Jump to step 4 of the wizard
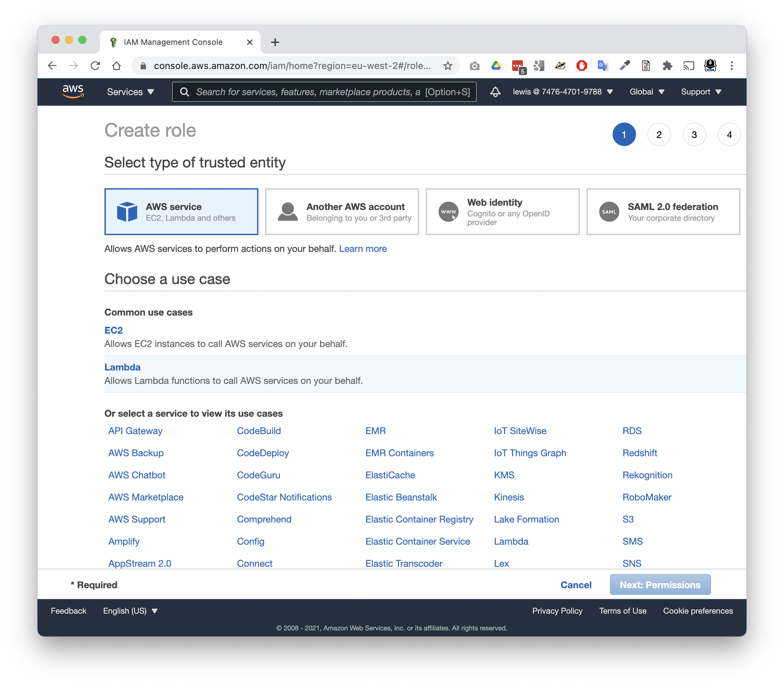Viewport: 784px width, 686px height. point(729,135)
